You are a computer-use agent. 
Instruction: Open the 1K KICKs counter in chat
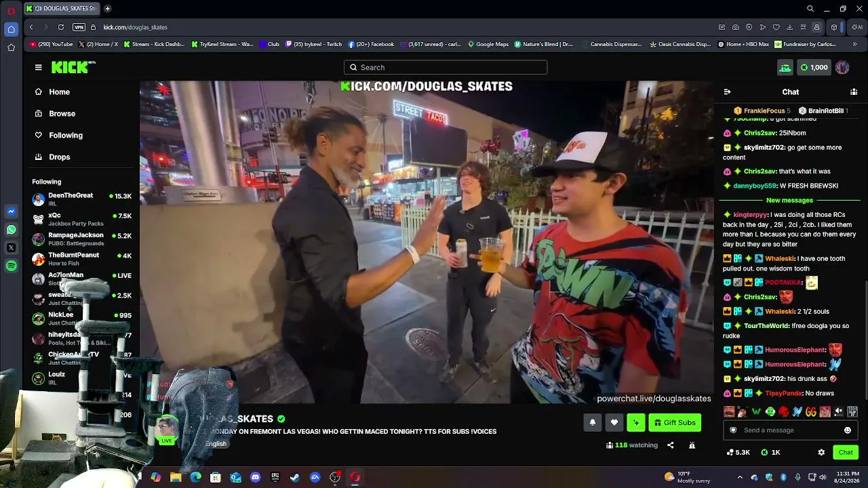[x=771, y=452]
